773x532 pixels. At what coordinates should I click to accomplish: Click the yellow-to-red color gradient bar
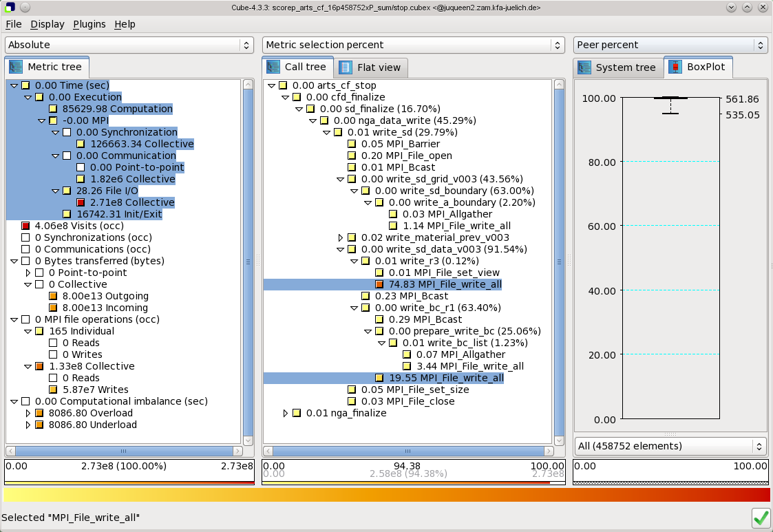pos(386,495)
